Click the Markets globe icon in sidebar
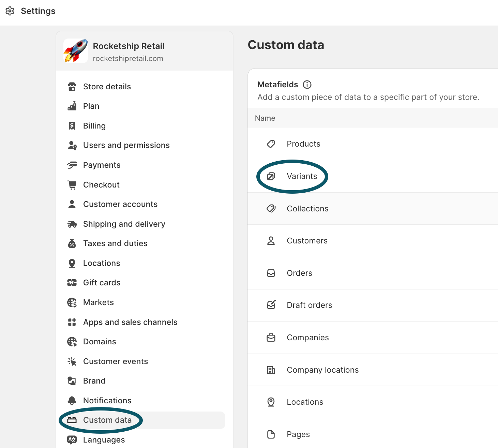498x448 pixels. pos(72,302)
